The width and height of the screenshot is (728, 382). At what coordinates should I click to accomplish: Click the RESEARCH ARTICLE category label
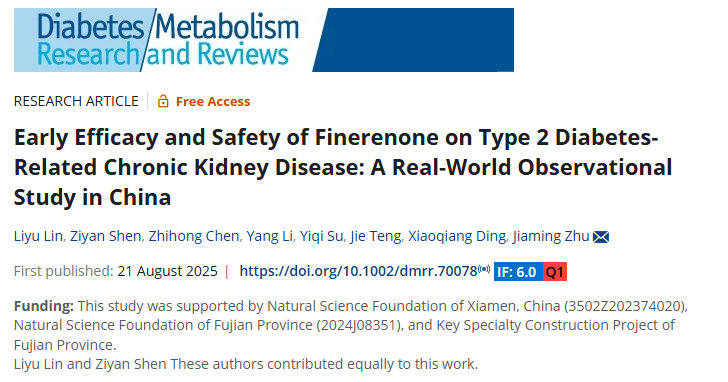tap(76, 101)
